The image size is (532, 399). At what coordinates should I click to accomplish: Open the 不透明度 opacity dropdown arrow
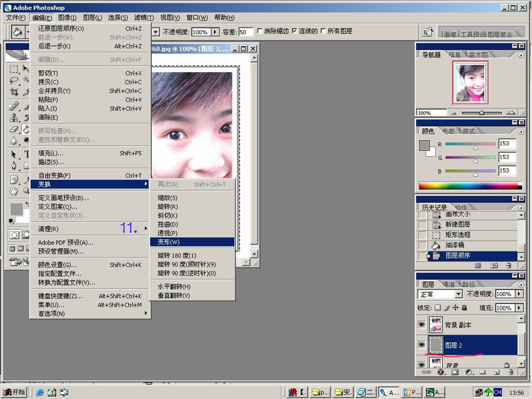coord(519,294)
